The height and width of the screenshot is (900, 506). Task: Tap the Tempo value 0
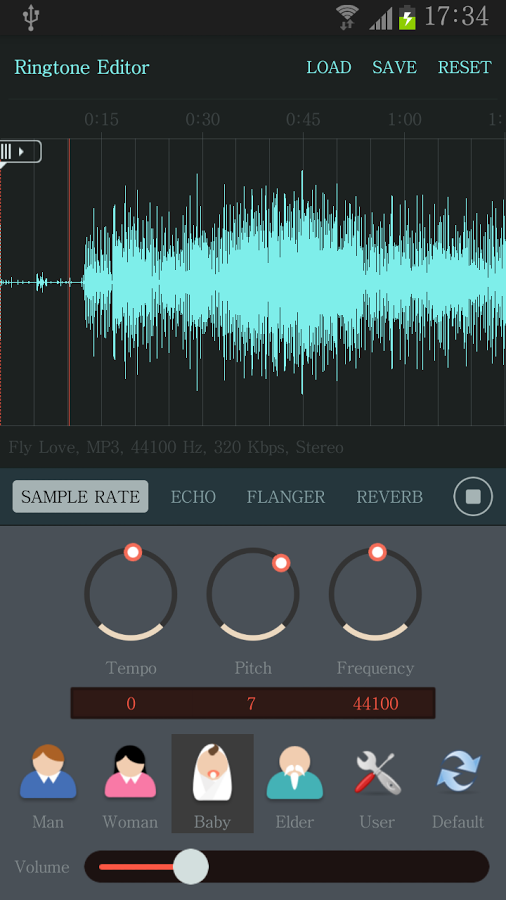point(131,704)
